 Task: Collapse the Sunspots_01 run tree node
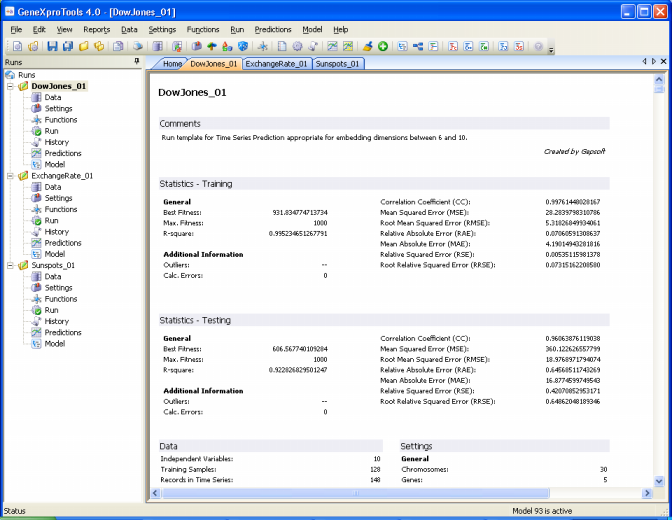click(10, 265)
